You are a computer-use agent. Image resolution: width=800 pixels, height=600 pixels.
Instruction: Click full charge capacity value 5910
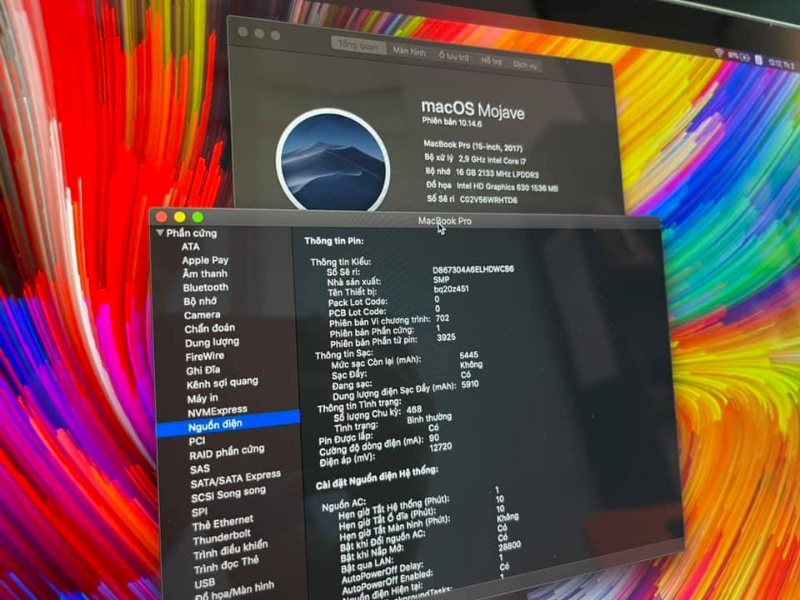[x=470, y=384]
